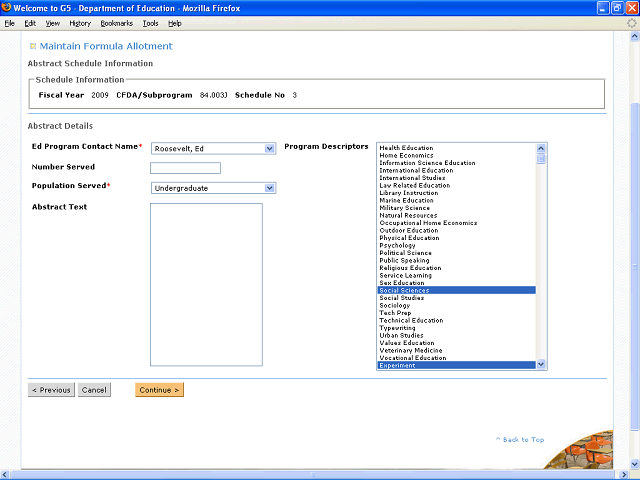The width and height of the screenshot is (640, 480).
Task: Click the Firefox logo in the title bar
Action: pos(8,8)
